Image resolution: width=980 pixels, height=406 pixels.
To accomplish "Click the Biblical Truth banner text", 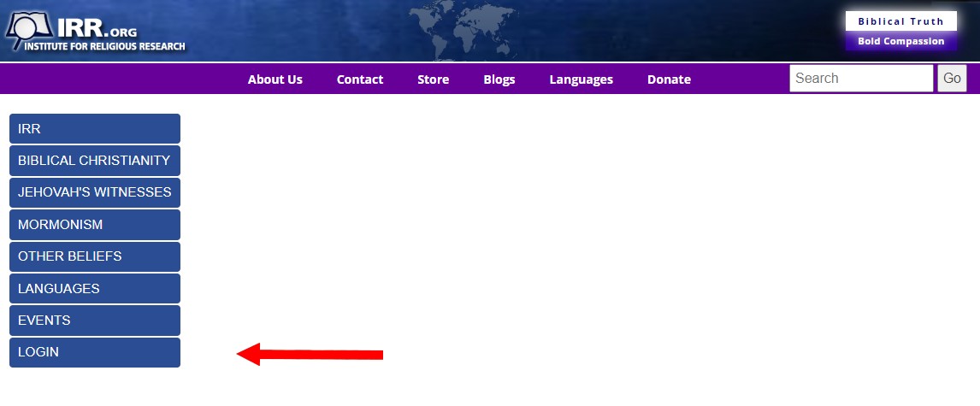I will tap(900, 21).
